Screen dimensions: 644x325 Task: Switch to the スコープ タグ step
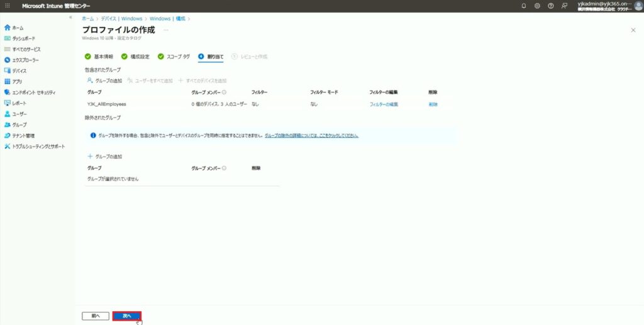(174, 57)
